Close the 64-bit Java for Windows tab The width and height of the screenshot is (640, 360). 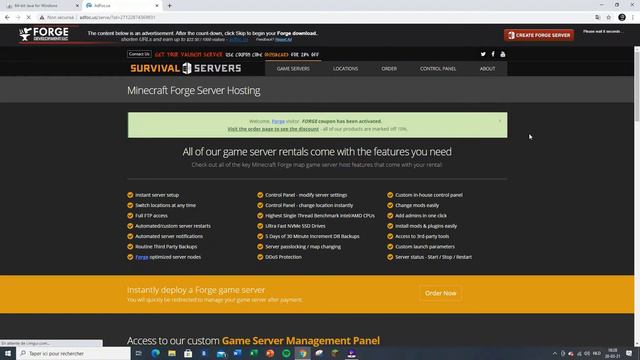pos(77,6)
